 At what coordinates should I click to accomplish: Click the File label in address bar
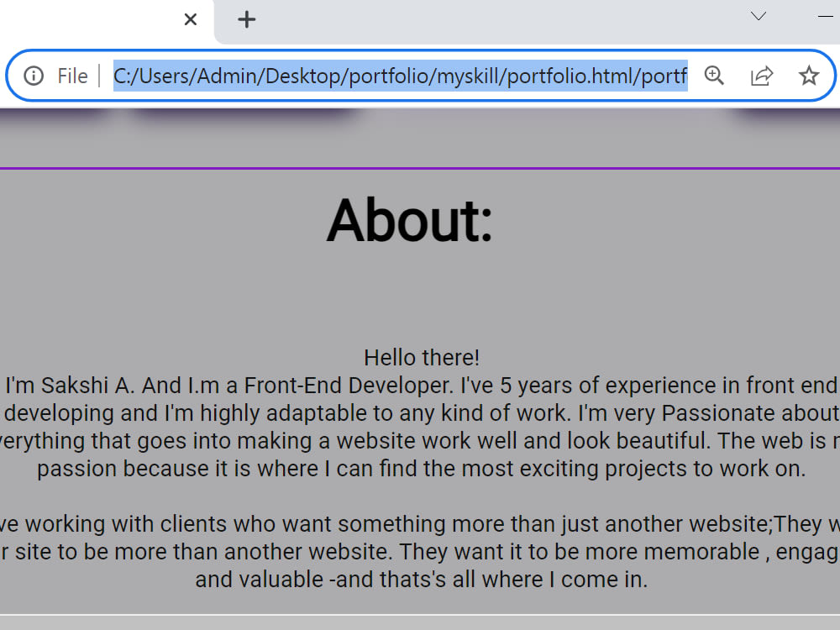coord(72,76)
